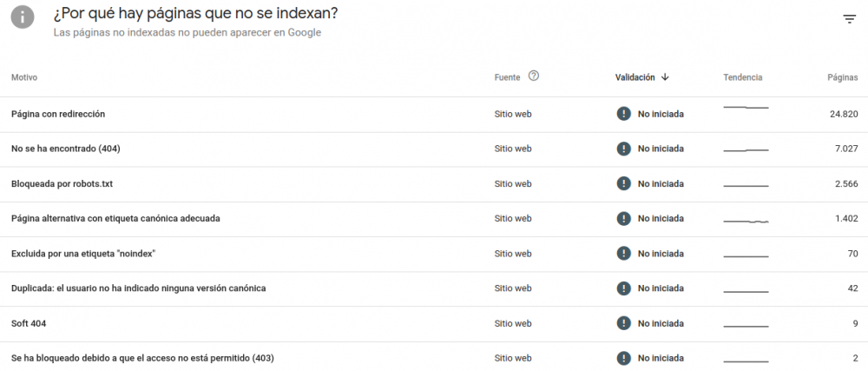Viewport: 868px width, 371px height.
Task: Click the trend sparkline in the 1.402 pages row
Action: tap(746, 222)
